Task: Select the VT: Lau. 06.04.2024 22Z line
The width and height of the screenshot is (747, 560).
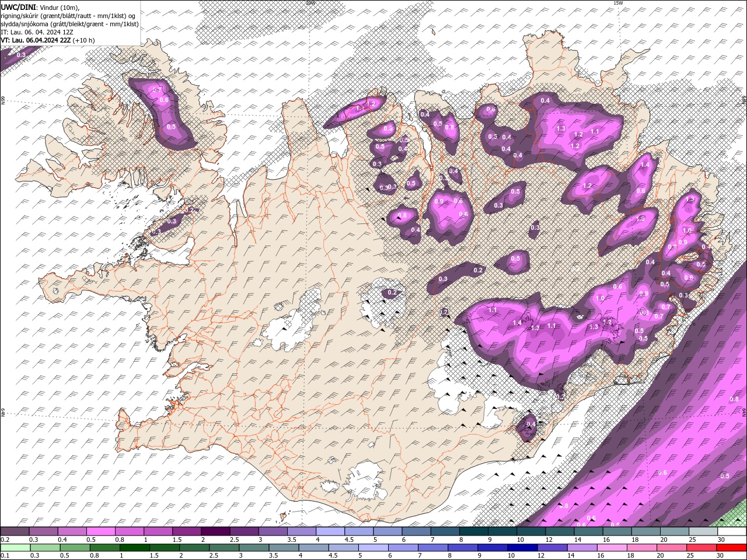Action: click(x=35, y=40)
